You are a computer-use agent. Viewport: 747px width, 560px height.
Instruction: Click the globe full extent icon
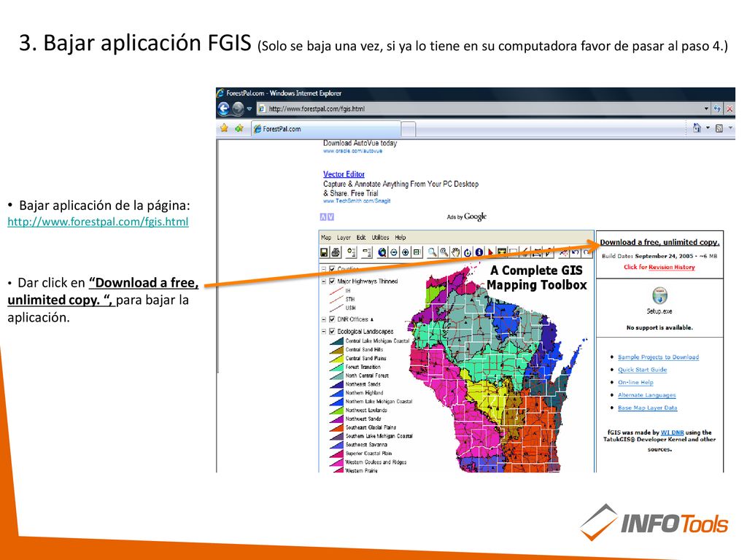coord(382,252)
